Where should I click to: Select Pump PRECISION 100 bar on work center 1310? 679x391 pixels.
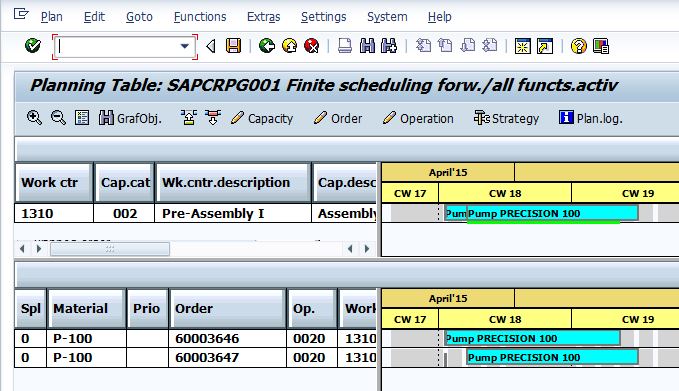coord(552,213)
